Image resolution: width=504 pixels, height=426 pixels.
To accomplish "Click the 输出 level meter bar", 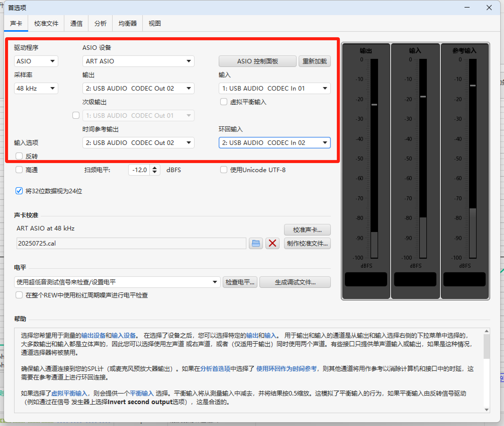I will 374,159.
